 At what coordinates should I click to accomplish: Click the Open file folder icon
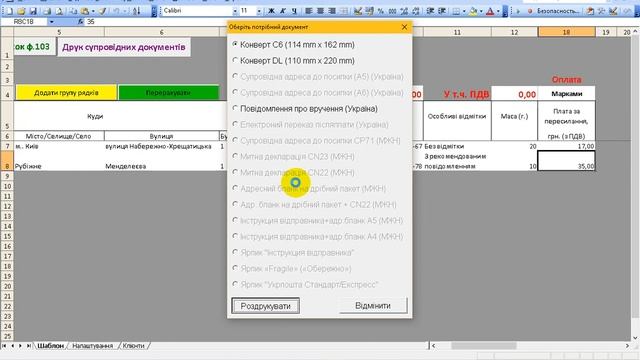click(21, 11)
